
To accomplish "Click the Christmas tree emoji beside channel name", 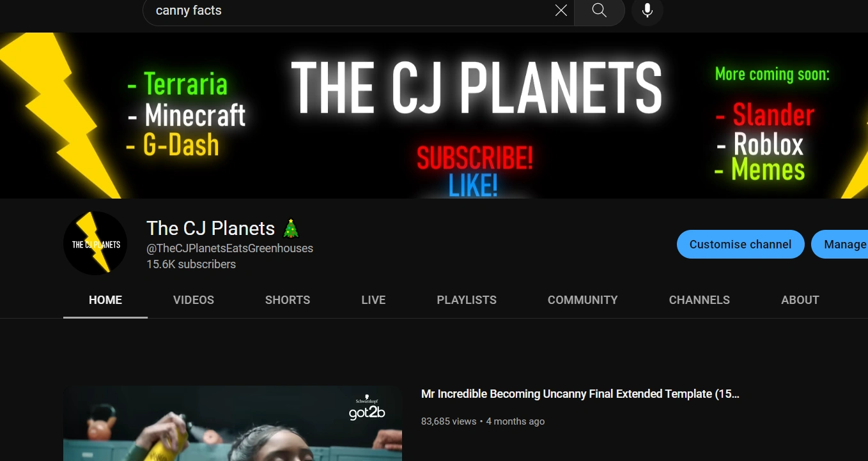I will [x=290, y=227].
